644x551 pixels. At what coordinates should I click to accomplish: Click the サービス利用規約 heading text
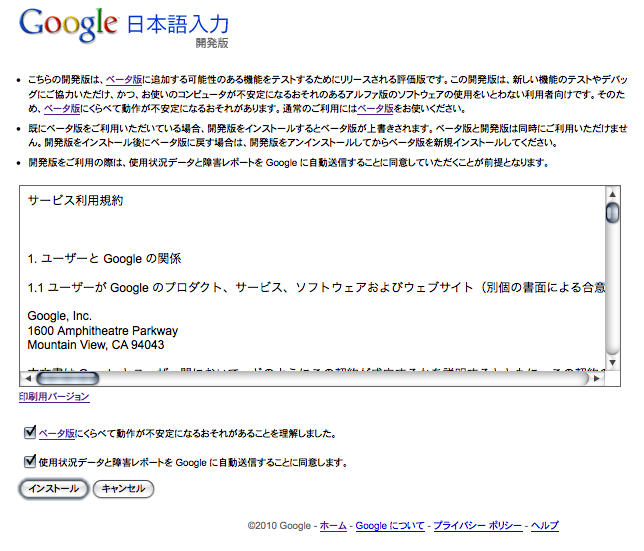coord(76,200)
